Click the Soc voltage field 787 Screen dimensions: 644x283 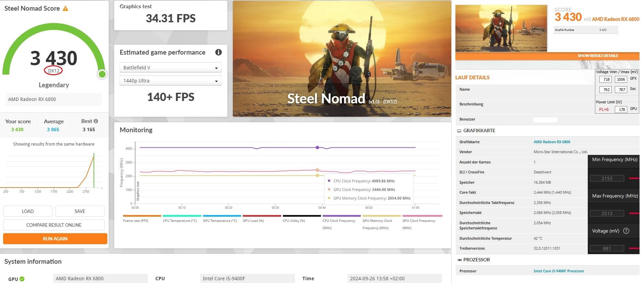click(x=621, y=90)
